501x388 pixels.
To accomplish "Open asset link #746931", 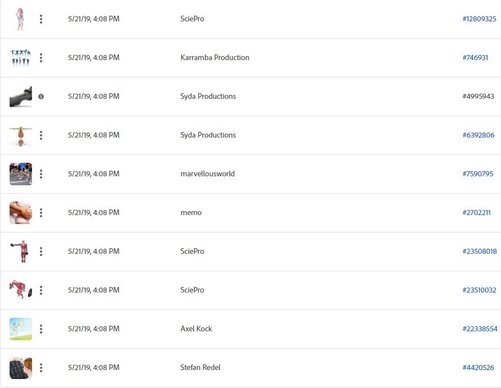I will click(475, 58).
